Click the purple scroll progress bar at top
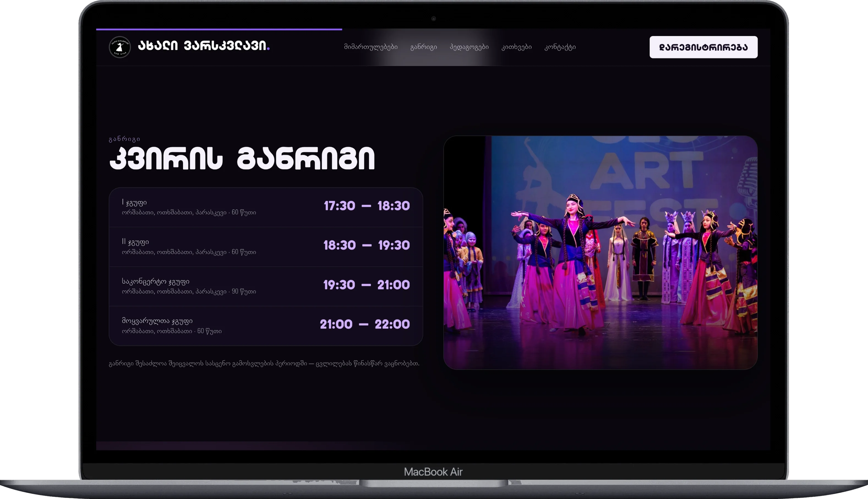Viewport: 868px width, 499px height. [219, 29]
